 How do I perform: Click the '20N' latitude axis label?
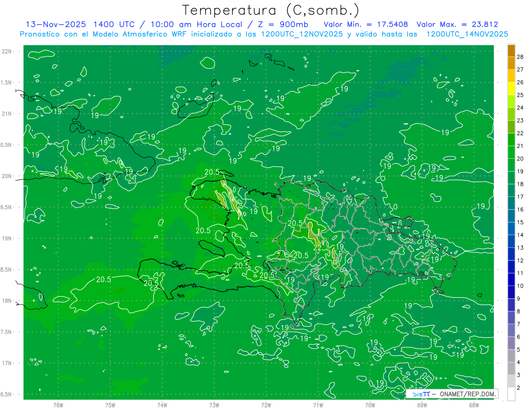pyautogui.click(x=6, y=176)
